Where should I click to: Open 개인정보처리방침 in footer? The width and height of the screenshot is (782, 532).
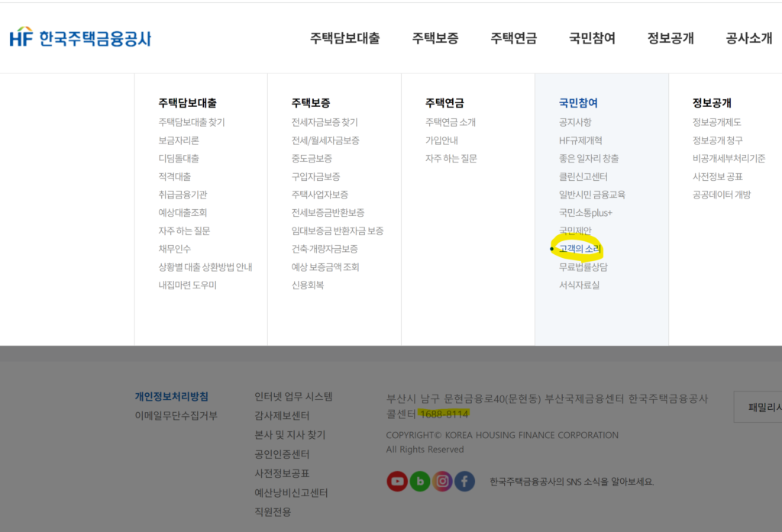[x=172, y=396]
